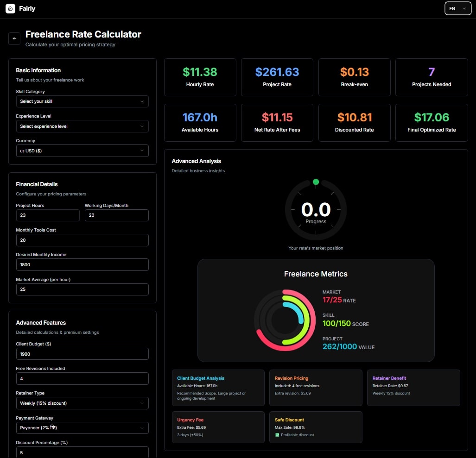Screen dimensions: 476x458
Task: Focus the Free Revisions Included field
Action: 82,378
